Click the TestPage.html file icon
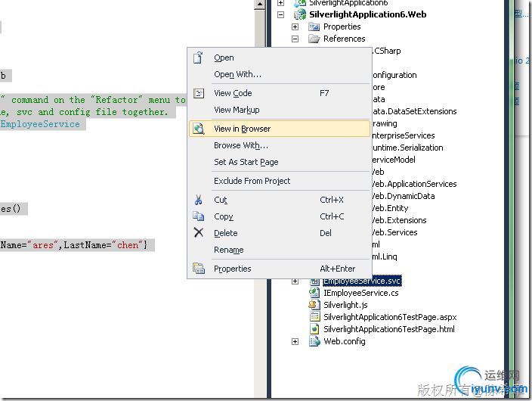532x401 pixels. click(314, 329)
